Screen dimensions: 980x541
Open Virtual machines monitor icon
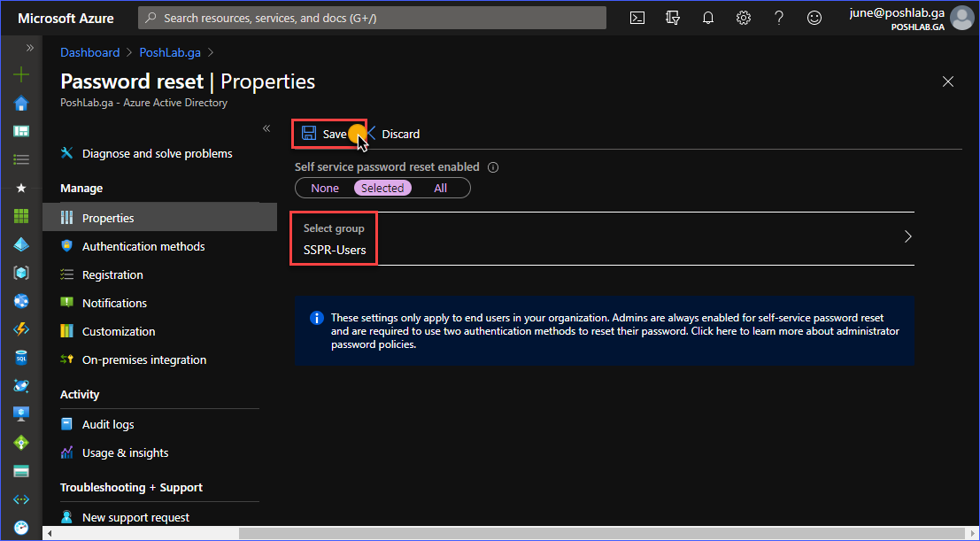[21, 414]
